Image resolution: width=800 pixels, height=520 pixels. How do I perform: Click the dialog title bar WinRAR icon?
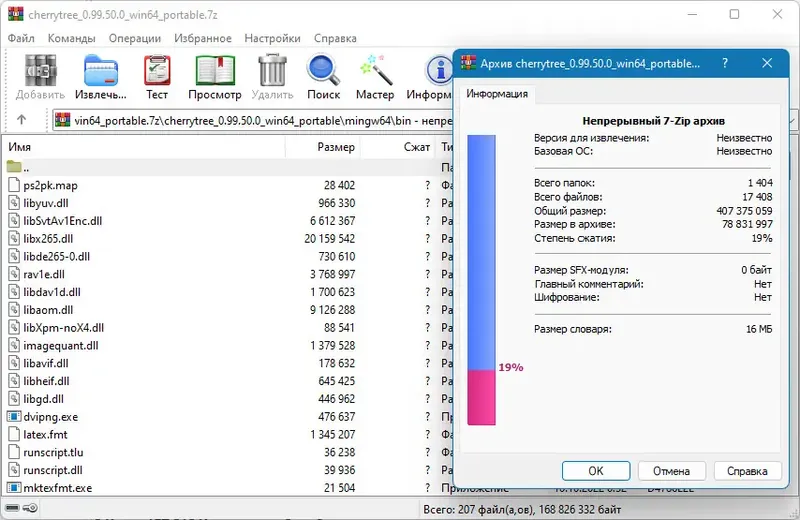tap(468, 63)
